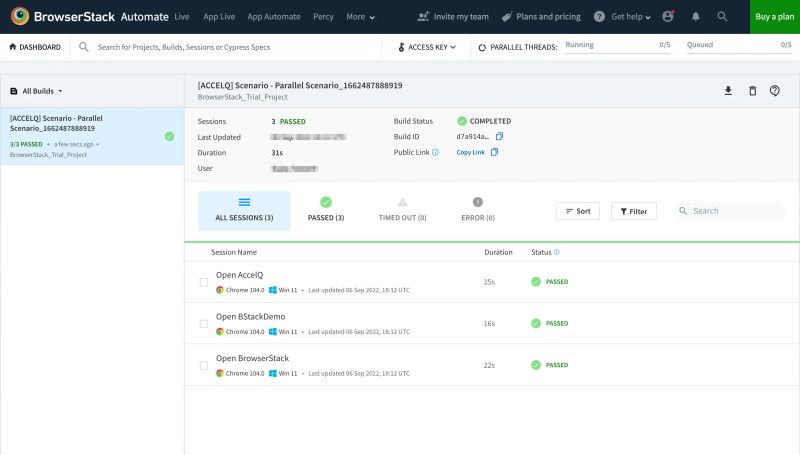Click the BrowserStack logo icon

point(20,16)
